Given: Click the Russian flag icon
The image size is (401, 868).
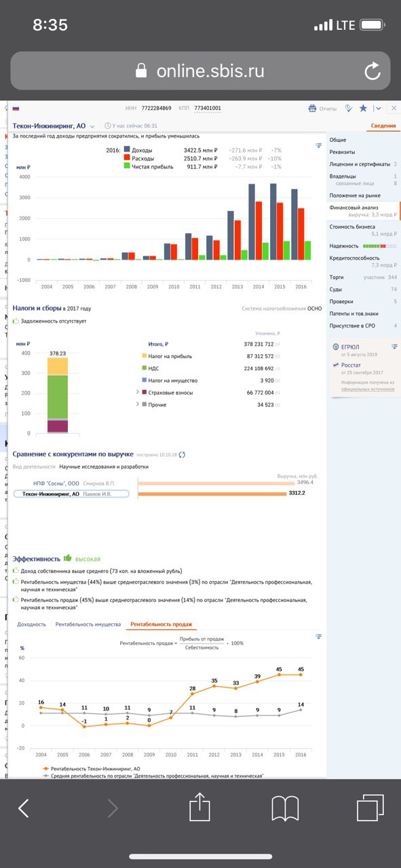Looking at the screenshot, I should pyautogui.click(x=16, y=108).
